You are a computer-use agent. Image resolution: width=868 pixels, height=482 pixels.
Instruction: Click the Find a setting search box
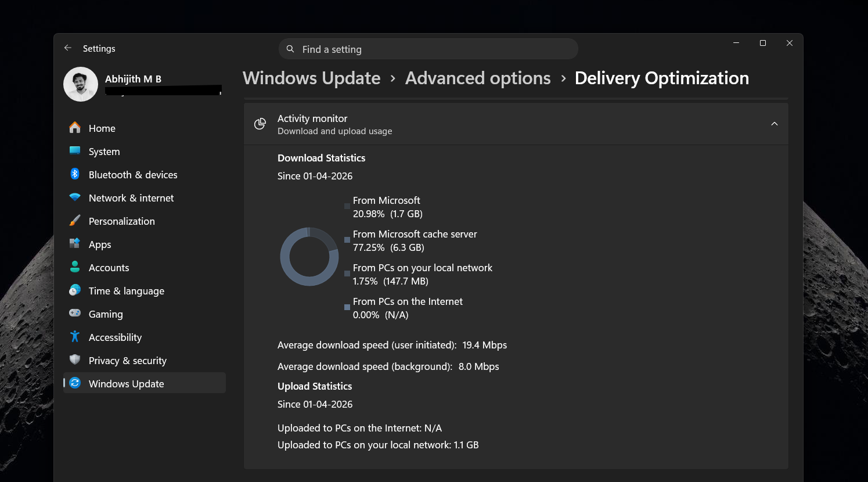[x=428, y=49]
